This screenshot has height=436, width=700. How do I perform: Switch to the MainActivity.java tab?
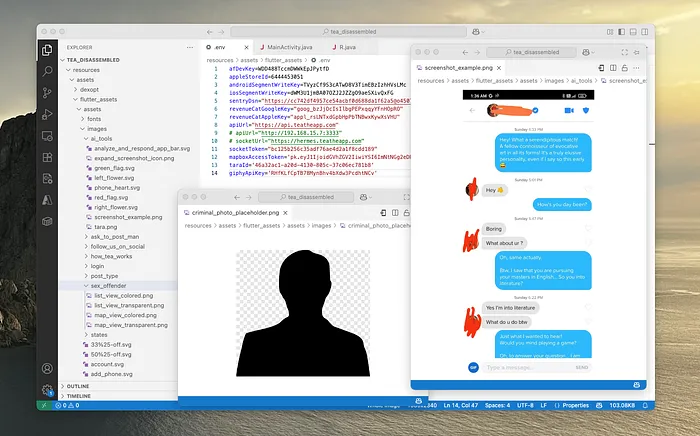pyautogui.click(x=289, y=47)
